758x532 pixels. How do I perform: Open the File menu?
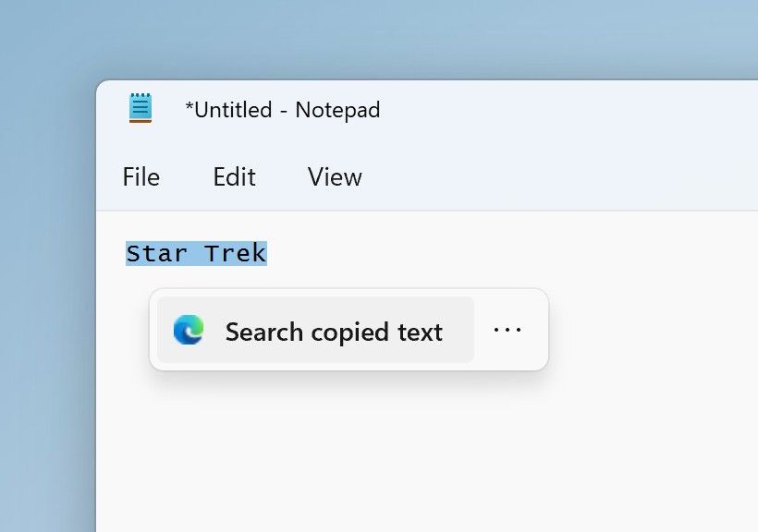pyautogui.click(x=141, y=176)
